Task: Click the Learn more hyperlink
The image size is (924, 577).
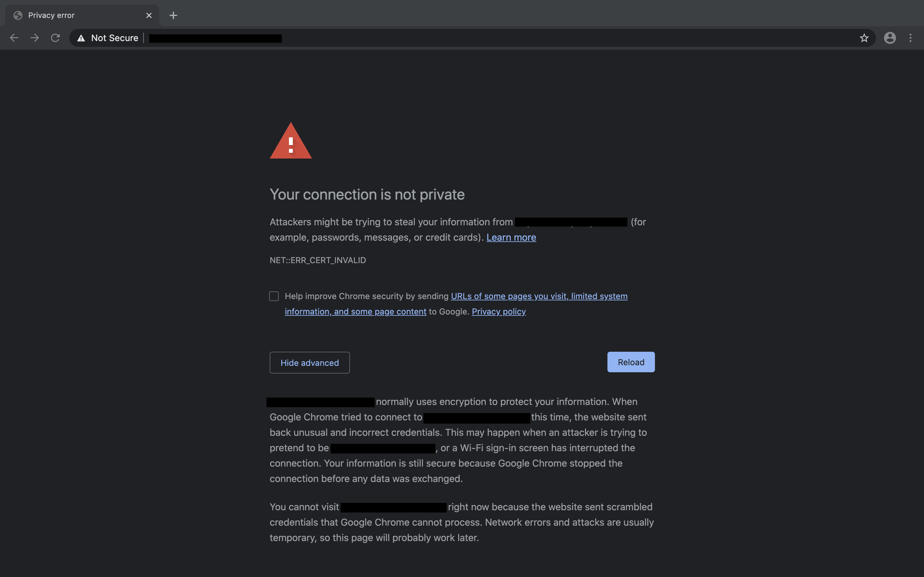Action: (510, 237)
